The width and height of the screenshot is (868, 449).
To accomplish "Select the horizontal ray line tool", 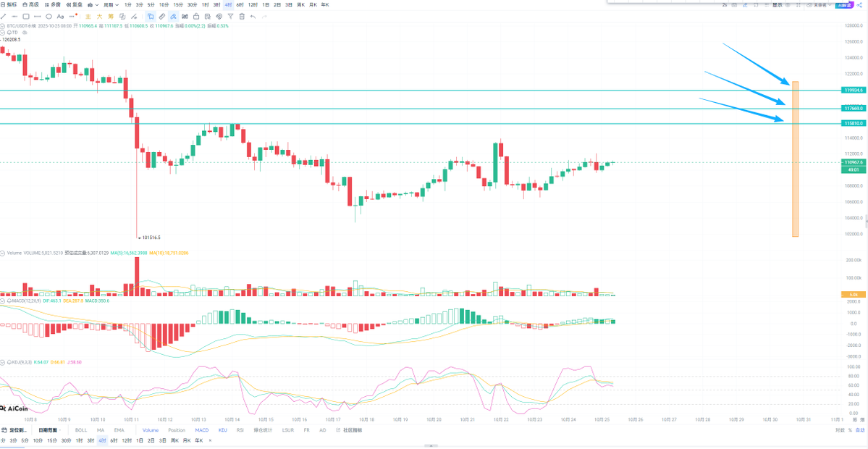I will [x=14, y=17].
